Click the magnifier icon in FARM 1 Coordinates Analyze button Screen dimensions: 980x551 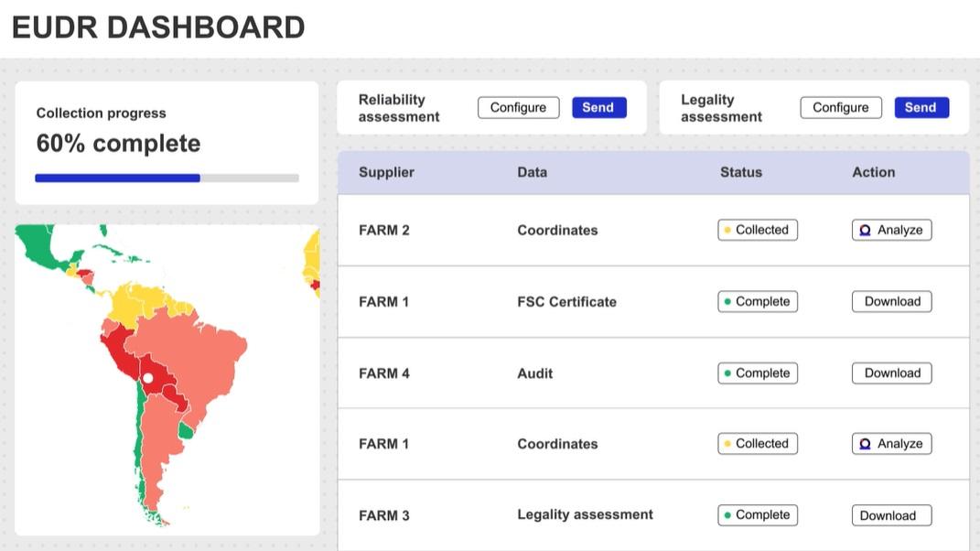865,444
